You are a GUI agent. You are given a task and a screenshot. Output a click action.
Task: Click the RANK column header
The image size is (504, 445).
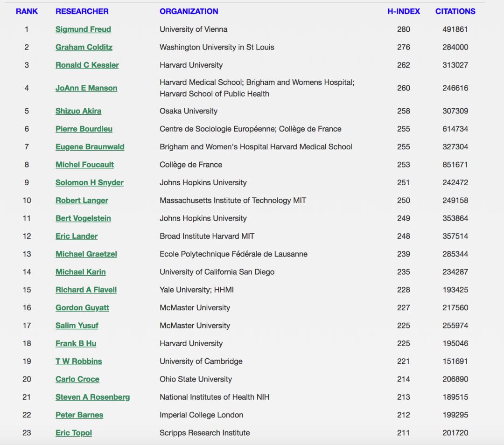27,11
